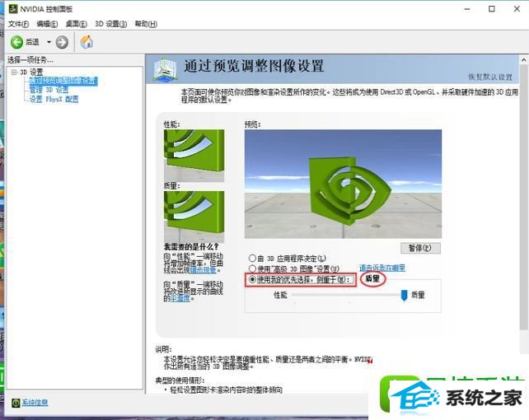Viewport: 529px width, 420px height.
Task: Click the 质量 sample thumbnail
Action: (194, 217)
